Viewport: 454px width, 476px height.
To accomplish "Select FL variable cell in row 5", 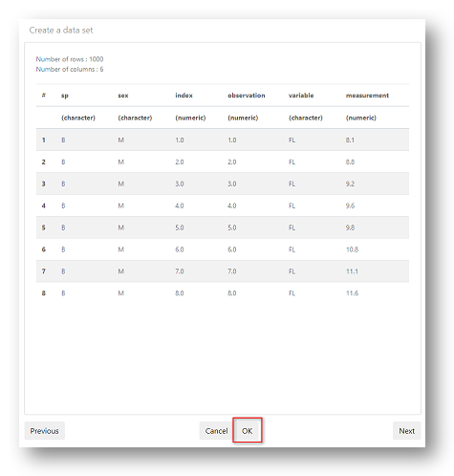I will coord(292,227).
